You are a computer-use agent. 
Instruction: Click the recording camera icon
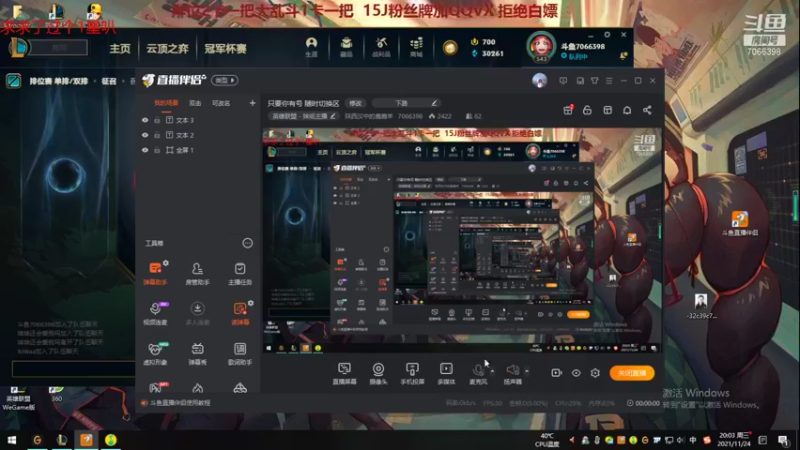tap(556, 373)
